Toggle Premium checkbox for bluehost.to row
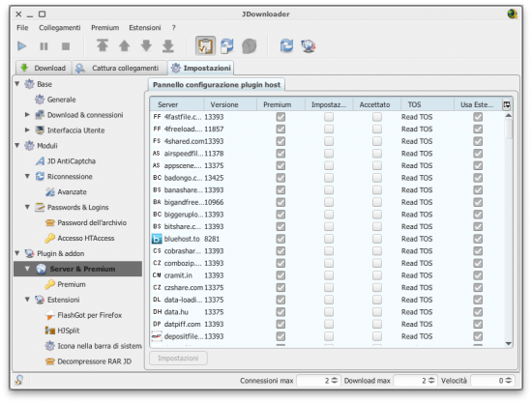The height and width of the screenshot is (403, 532). point(281,239)
